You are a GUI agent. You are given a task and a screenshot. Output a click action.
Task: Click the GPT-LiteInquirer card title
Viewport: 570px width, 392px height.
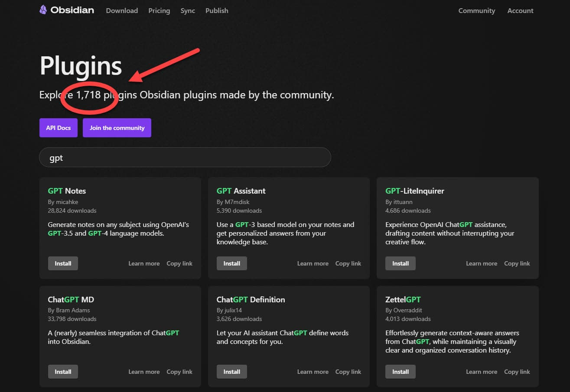click(x=415, y=191)
